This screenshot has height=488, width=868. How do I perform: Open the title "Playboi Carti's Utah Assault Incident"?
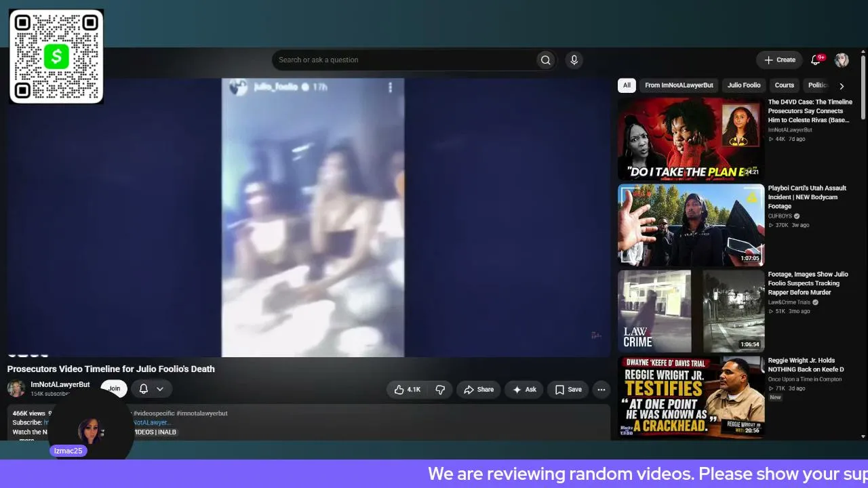pos(807,197)
